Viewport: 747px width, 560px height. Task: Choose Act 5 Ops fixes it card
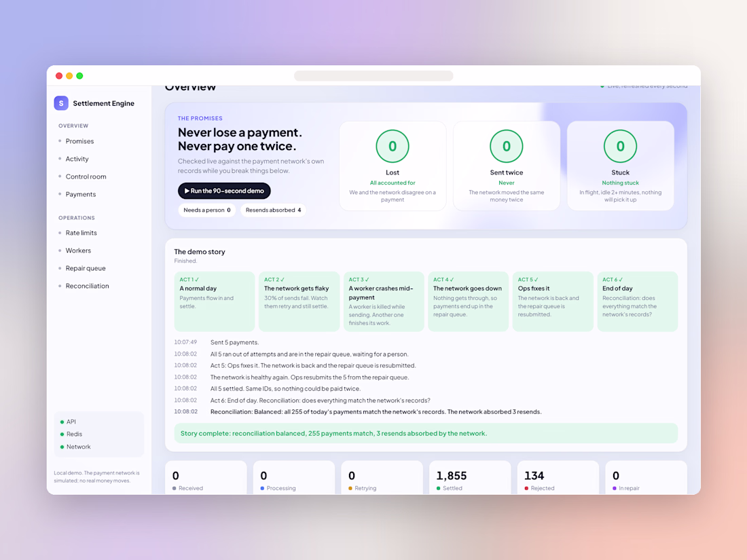pos(553,301)
